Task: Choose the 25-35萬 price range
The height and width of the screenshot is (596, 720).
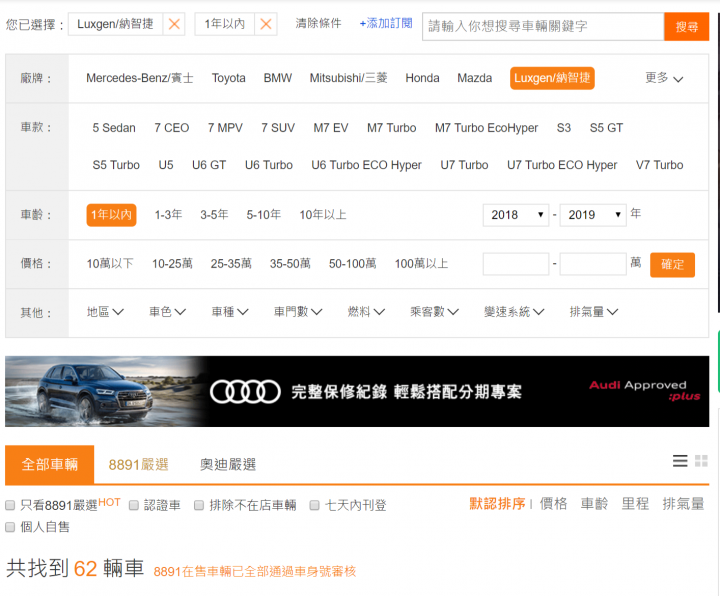Action: pos(231,264)
